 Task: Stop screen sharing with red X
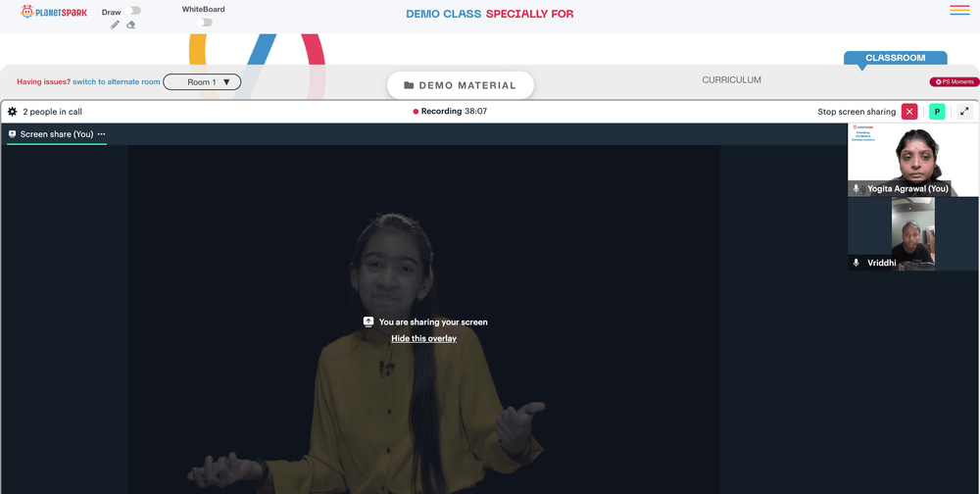pos(909,112)
